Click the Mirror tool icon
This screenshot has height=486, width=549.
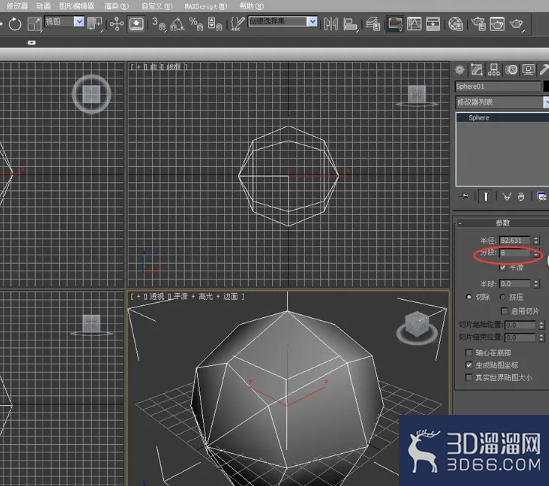[x=331, y=24]
